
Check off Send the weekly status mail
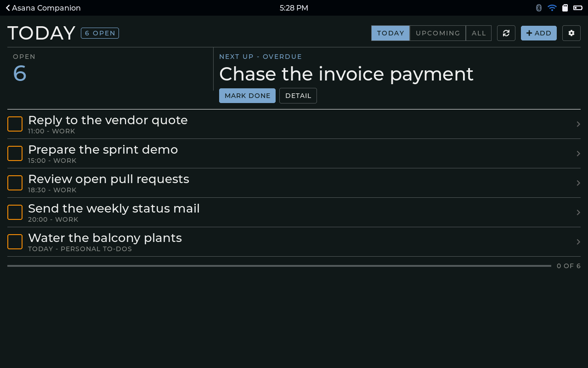point(15,212)
